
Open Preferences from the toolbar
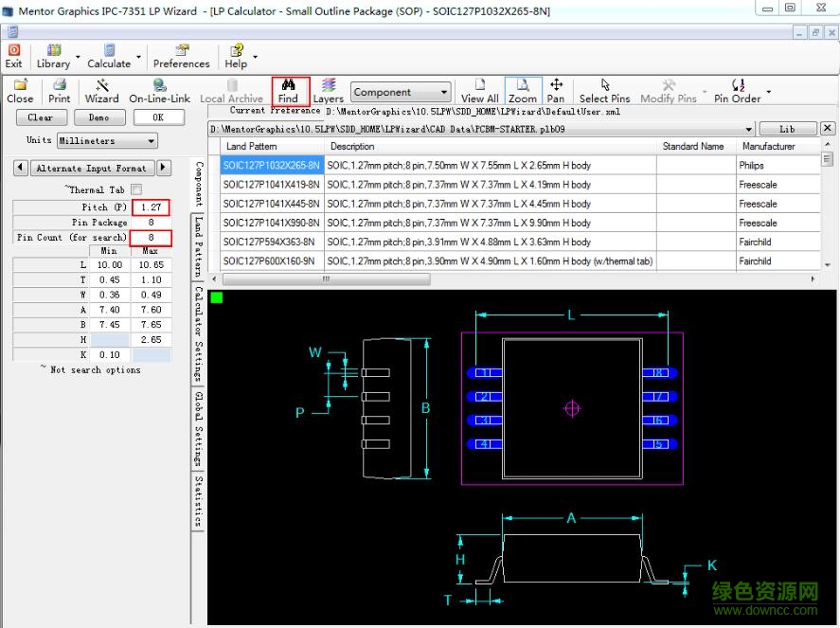tap(181, 56)
